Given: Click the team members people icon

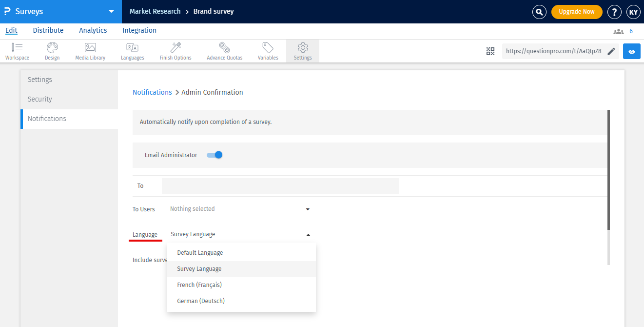Looking at the screenshot, I should pyautogui.click(x=619, y=31).
